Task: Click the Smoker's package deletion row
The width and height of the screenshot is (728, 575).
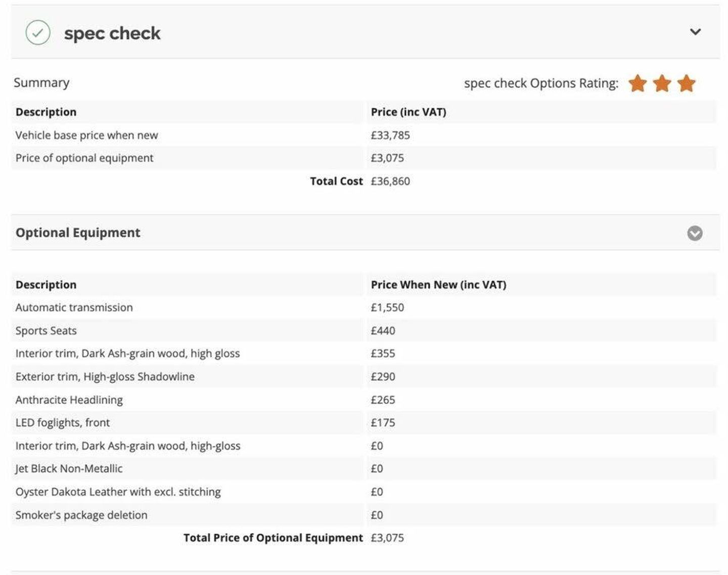Action: 364,515
